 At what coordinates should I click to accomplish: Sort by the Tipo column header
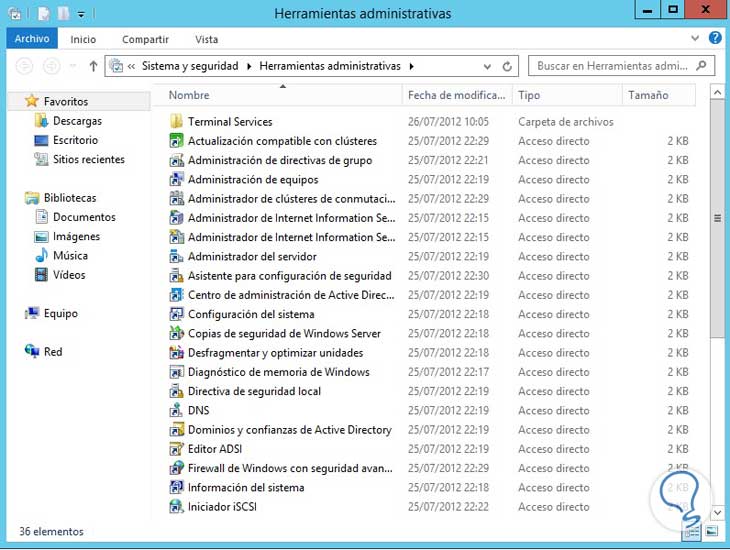pyautogui.click(x=567, y=95)
